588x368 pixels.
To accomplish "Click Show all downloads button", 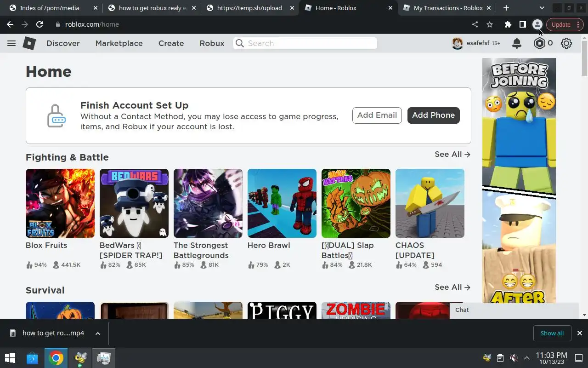I will 552,333.
